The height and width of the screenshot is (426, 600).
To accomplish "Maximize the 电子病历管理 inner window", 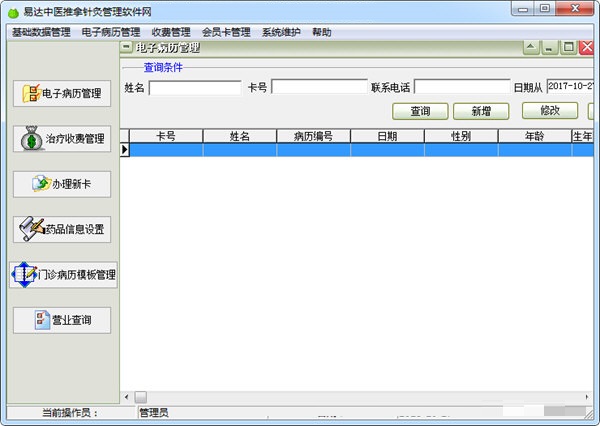I will (569, 47).
